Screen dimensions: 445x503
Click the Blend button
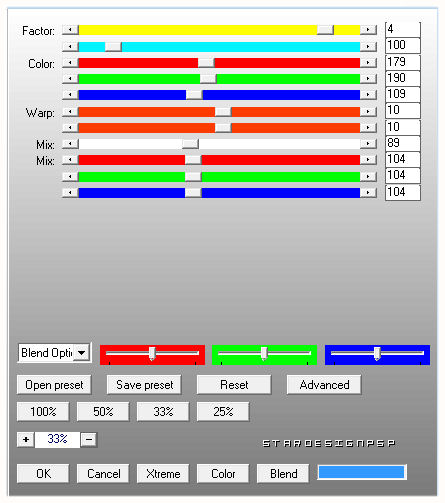(x=283, y=474)
